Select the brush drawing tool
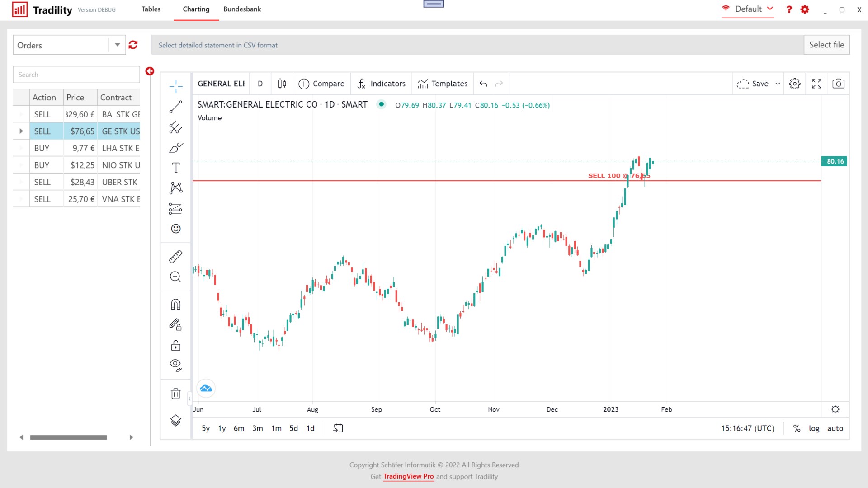The width and height of the screenshot is (868, 488). (x=175, y=148)
